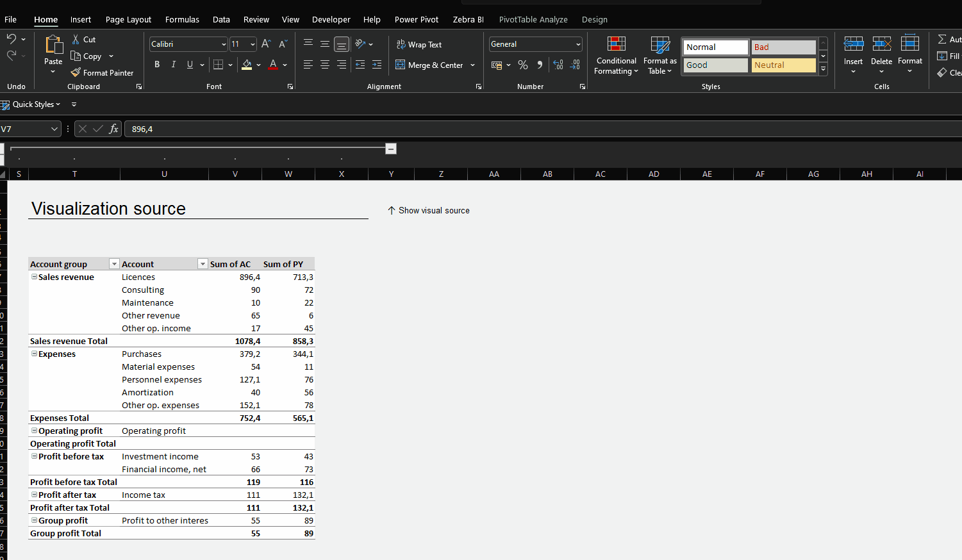Open Conditional Formatting options
962x560 pixels.
(616, 56)
